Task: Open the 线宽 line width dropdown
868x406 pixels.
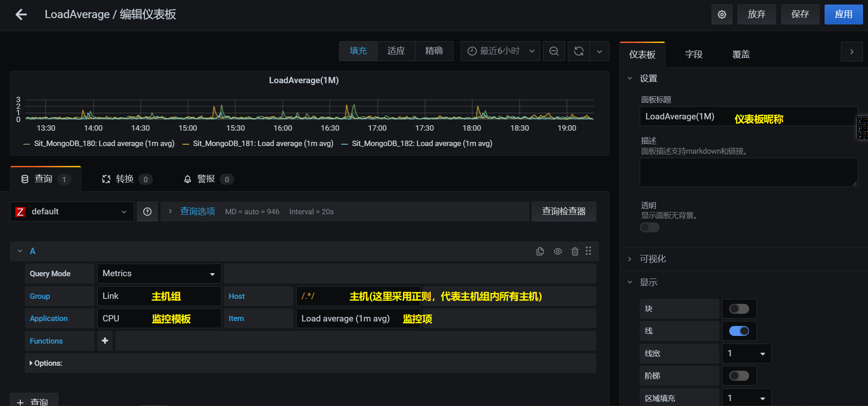Action: (x=746, y=354)
